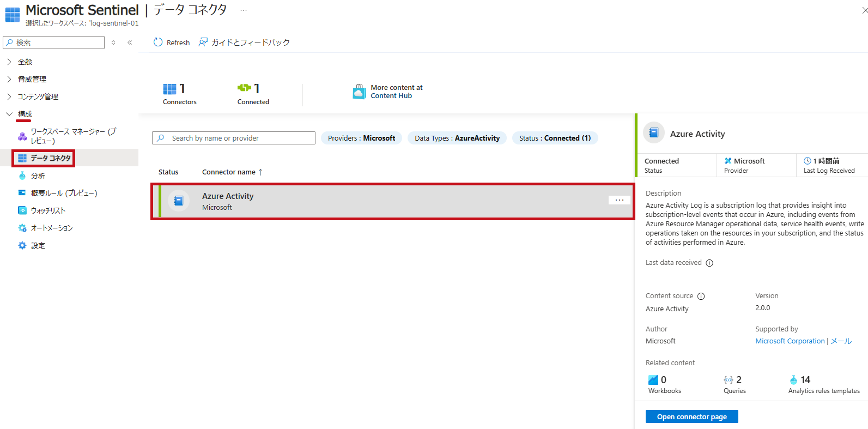
Task: Focus the Search by name or provider field
Action: 234,138
